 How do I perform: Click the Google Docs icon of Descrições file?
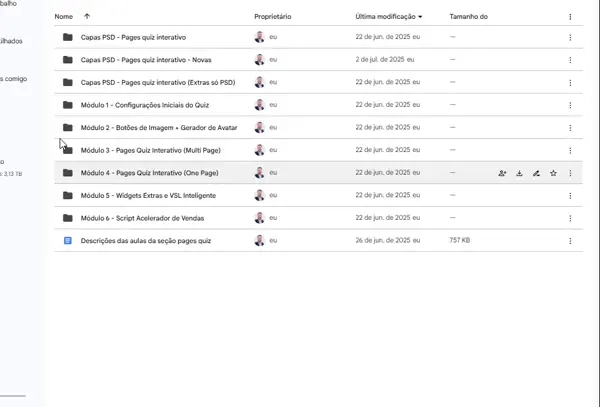click(x=68, y=241)
